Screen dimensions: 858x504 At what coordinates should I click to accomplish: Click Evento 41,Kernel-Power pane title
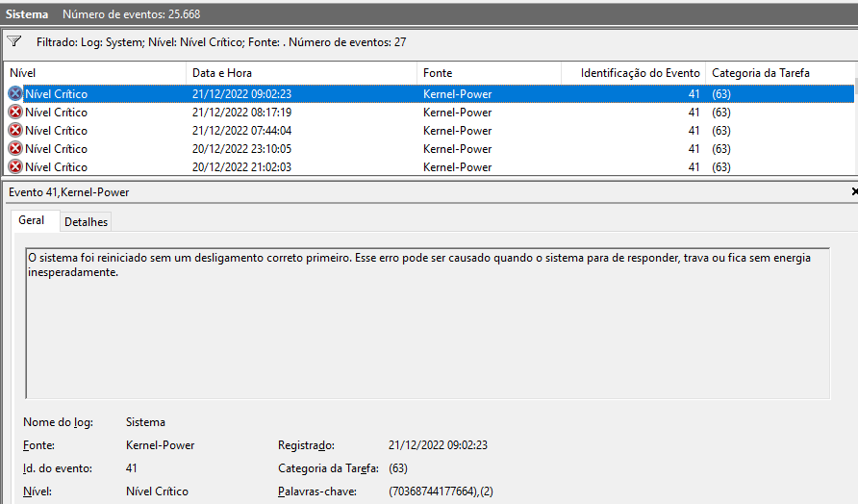69,192
